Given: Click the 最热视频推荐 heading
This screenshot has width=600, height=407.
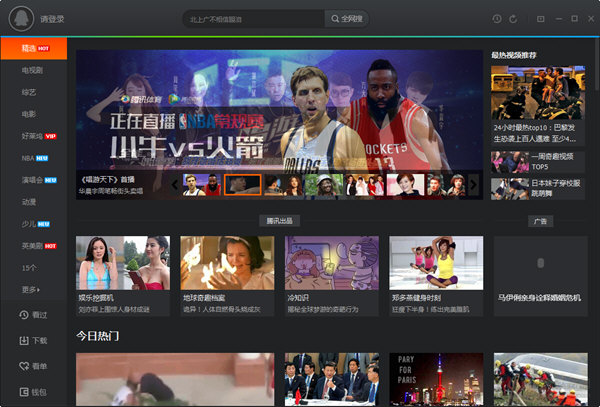Looking at the screenshot, I should pyautogui.click(x=514, y=55).
